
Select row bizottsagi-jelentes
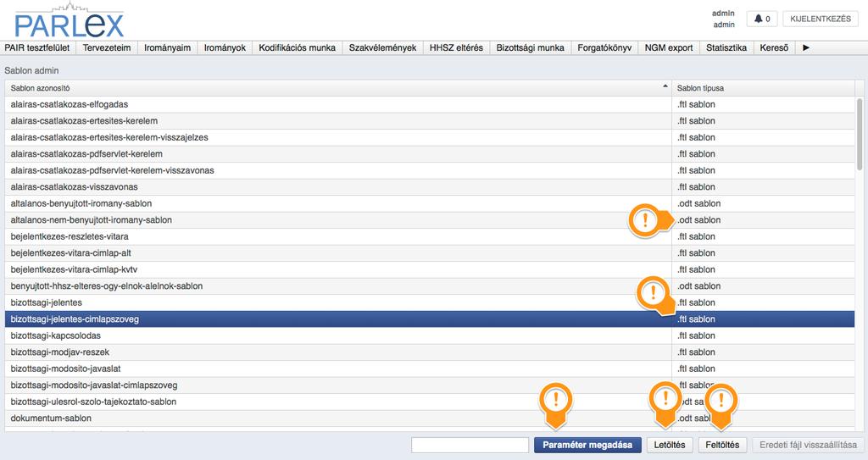[430, 302]
